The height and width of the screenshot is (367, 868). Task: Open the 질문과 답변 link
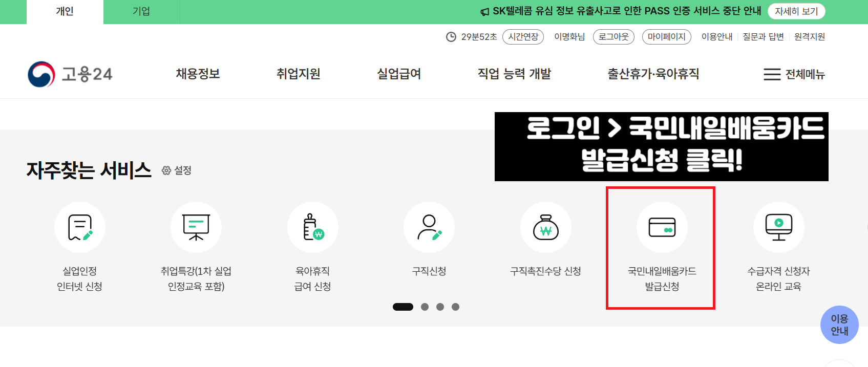(x=763, y=37)
